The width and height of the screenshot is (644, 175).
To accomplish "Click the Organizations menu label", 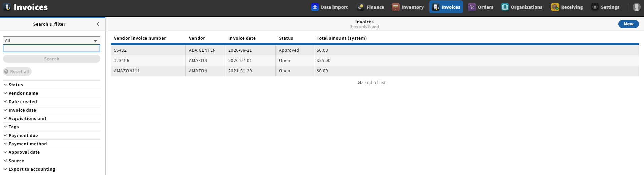I will click(x=527, y=7).
